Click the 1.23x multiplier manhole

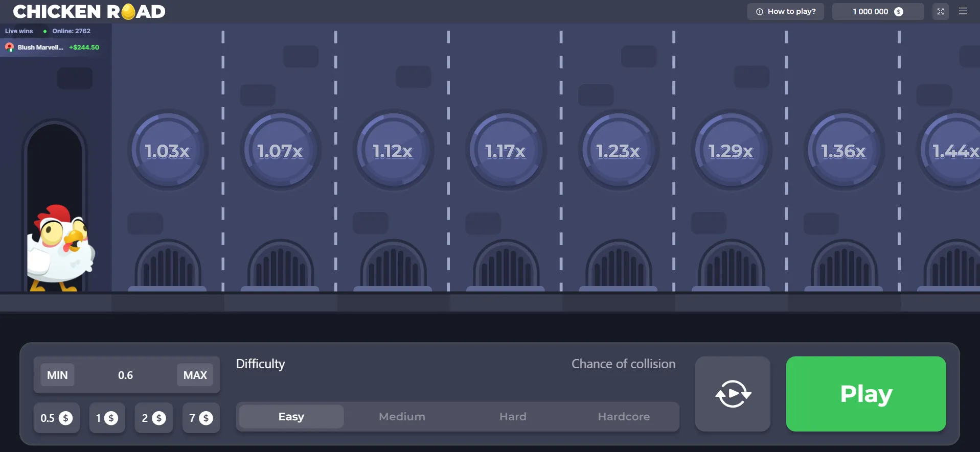[x=619, y=151]
